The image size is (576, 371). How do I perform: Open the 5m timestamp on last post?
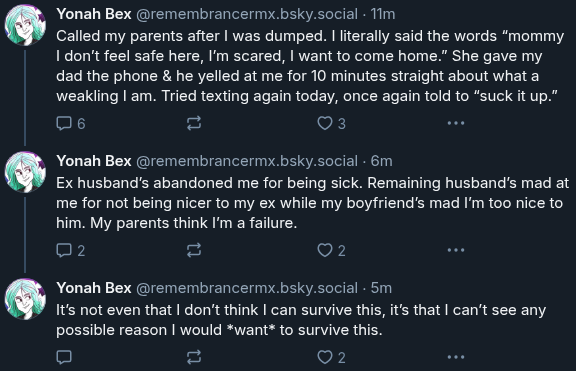[x=381, y=288]
